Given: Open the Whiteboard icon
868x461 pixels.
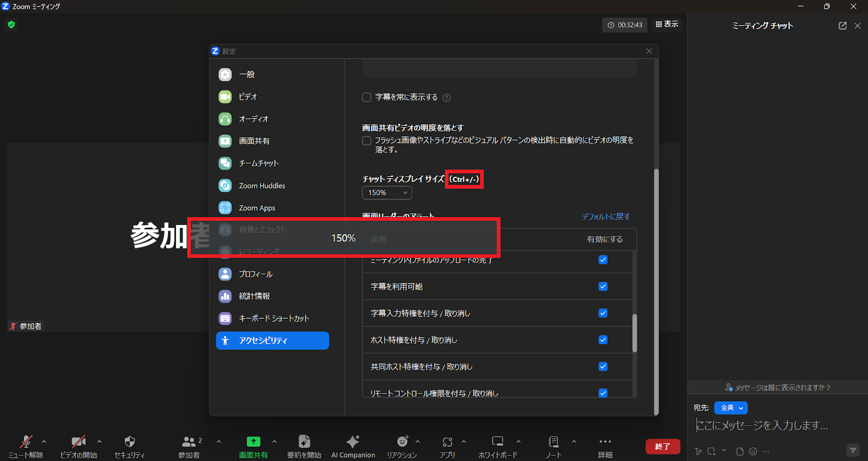Looking at the screenshot, I should (x=497, y=441).
